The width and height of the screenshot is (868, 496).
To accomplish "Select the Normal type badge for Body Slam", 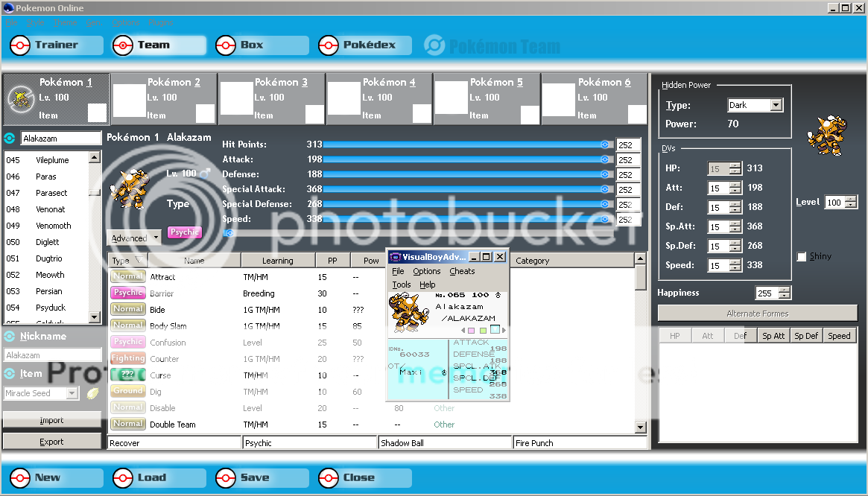I will click(128, 325).
